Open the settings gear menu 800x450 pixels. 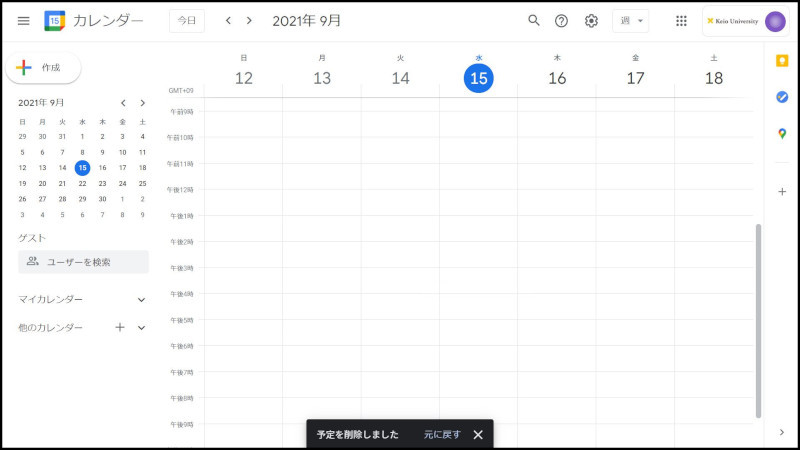(x=591, y=21)
